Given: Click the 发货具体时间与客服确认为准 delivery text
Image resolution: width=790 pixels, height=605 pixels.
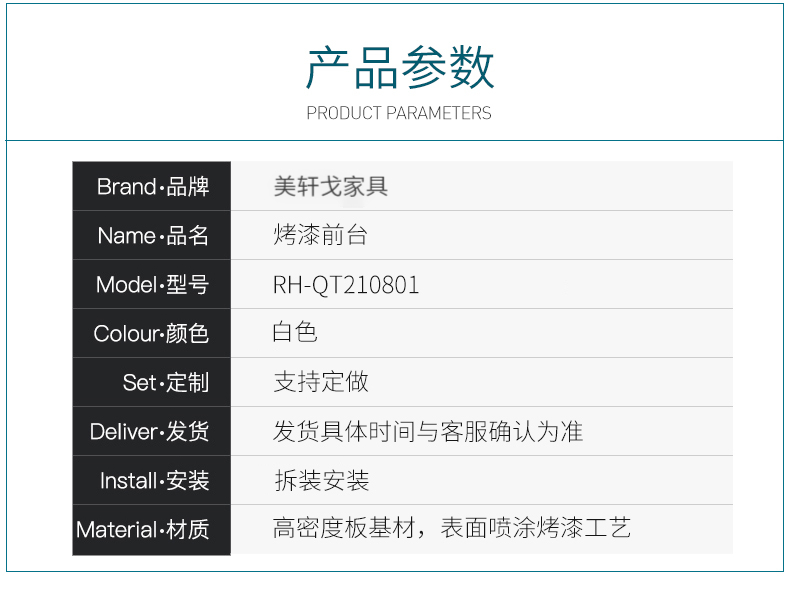Looking at the screenshot, I should pos(428,432).
